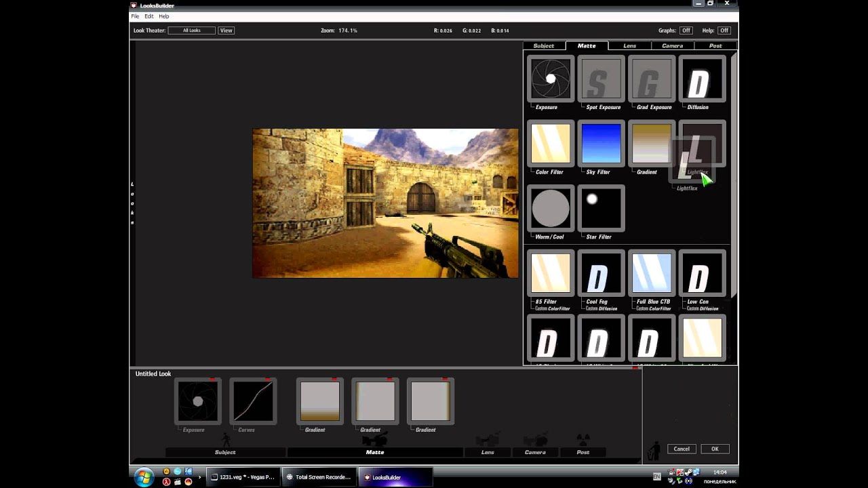Select the 85 Filter custom preset
Image resolution: width=868 pixels, height=488 pixels.
coord(550,273)
